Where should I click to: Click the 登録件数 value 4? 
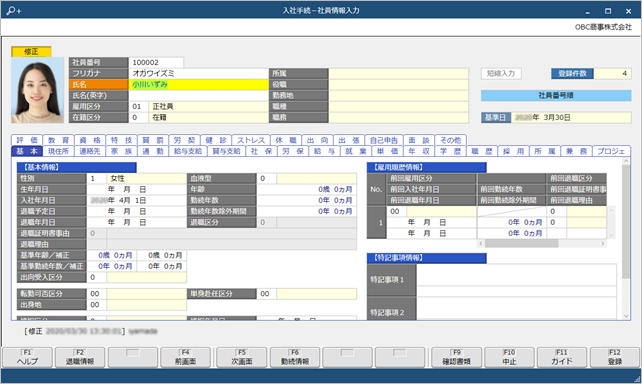tap(613, 74)
